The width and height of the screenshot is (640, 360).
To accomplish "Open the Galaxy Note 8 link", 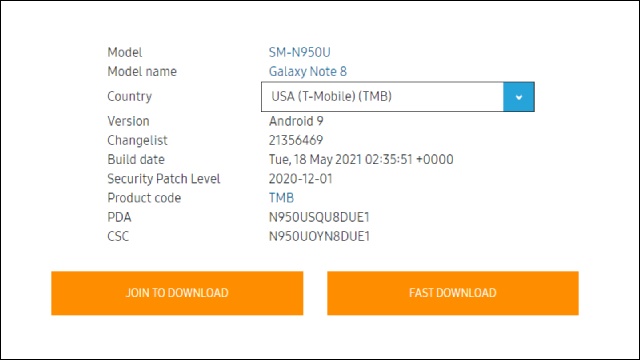I will click(x=308, y=71).
